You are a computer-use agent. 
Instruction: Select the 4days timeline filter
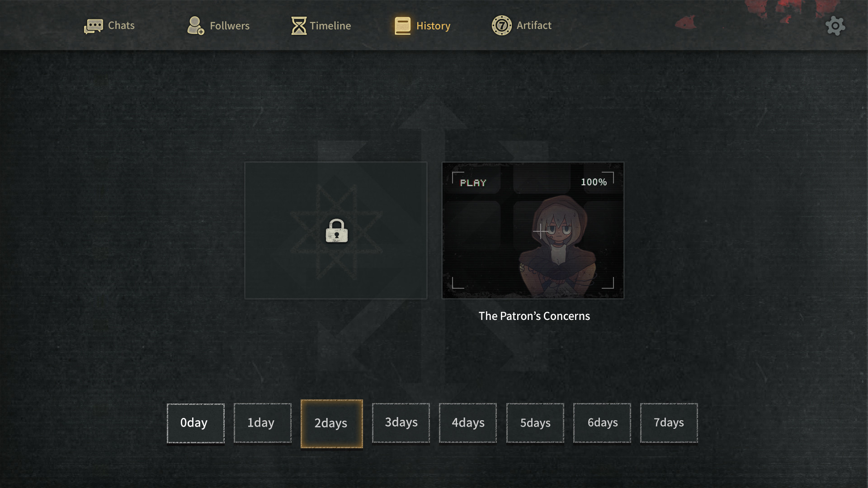coord(467,423)
